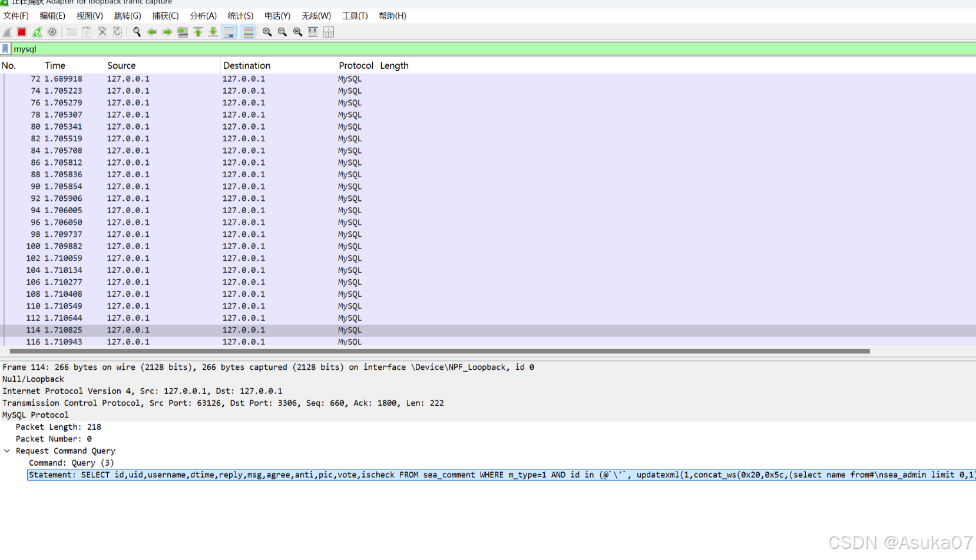The width and height of the screenshot is (976, 560).
Task: Open the 电话(Y) menu
Action: [277, 16]
